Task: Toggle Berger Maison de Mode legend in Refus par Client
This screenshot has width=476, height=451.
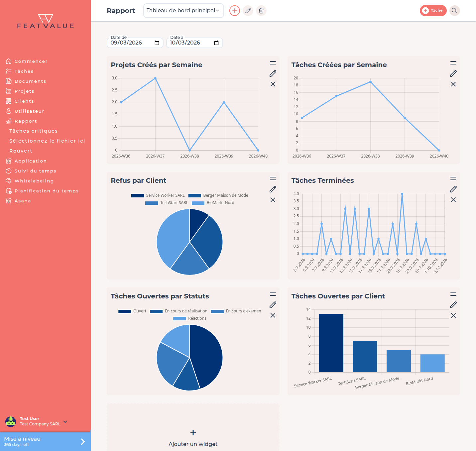Action: (218, 195)
